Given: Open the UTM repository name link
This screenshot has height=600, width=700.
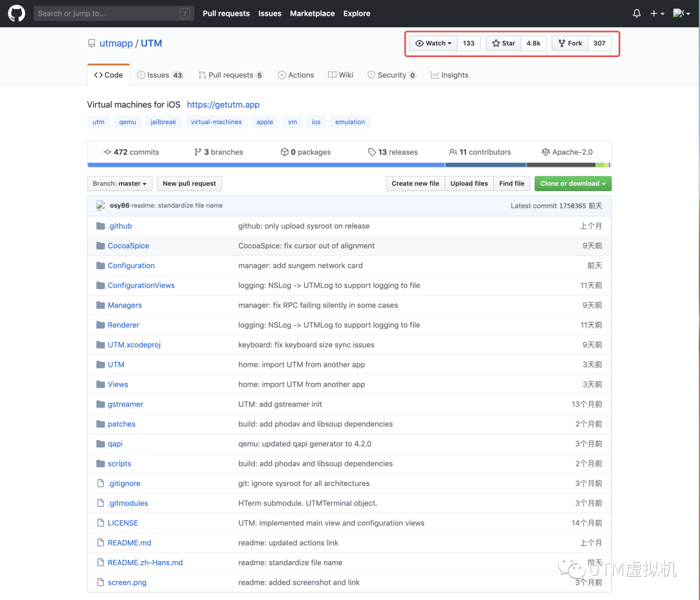Looking at the screenshot, I should tap(151, 43).
